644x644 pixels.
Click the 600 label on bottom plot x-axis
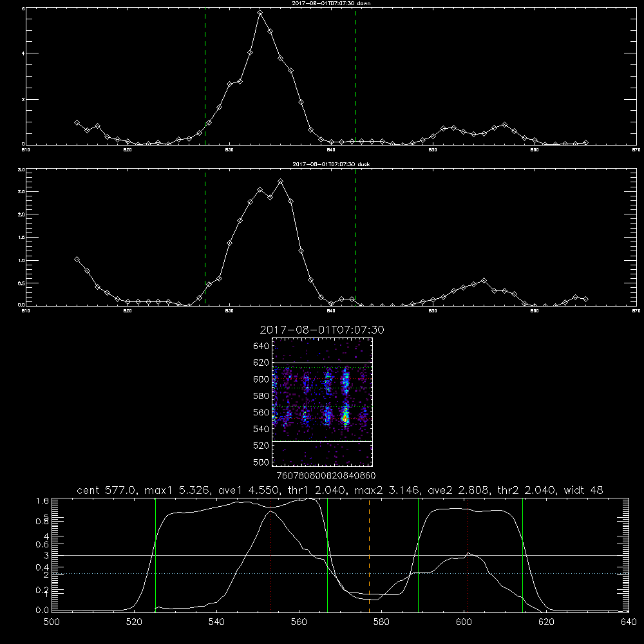[x=464, y=622]
